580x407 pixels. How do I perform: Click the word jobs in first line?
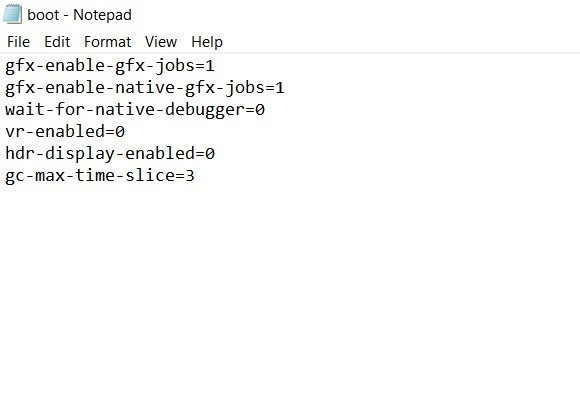[x=175, y=66]
